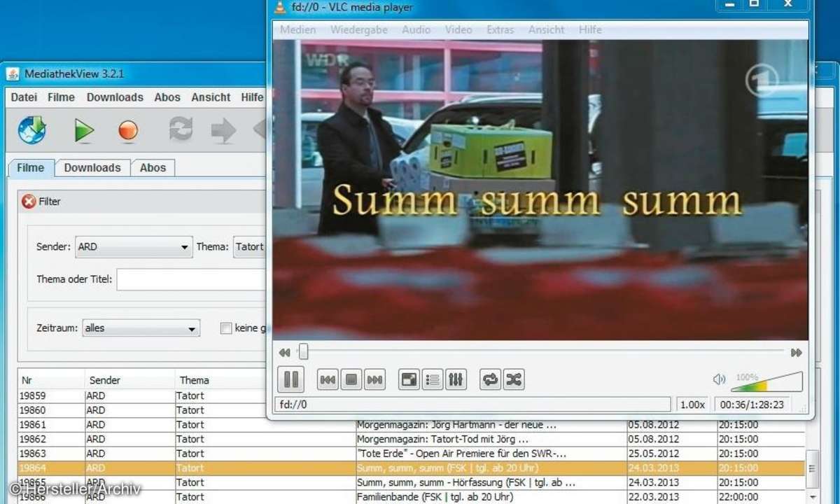Open the Hilfe menu in VLC
Screen dimensions: 840x504
point(590,29)
